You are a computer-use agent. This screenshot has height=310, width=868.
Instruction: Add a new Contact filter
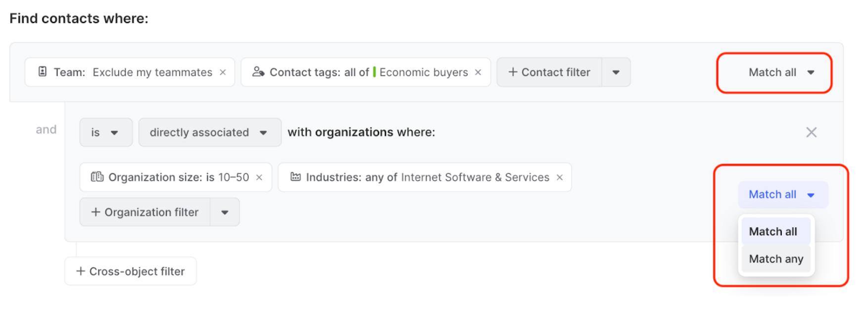point(549,72)
